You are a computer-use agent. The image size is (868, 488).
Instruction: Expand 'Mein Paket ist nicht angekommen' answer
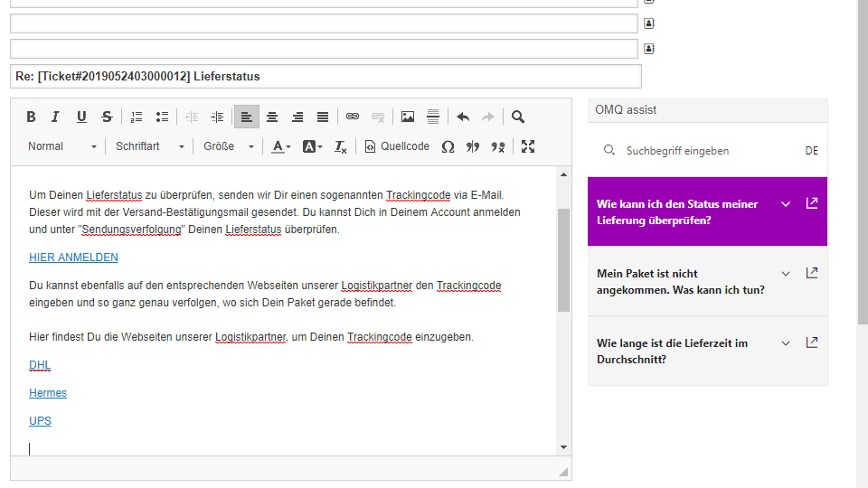coord(786,274)
